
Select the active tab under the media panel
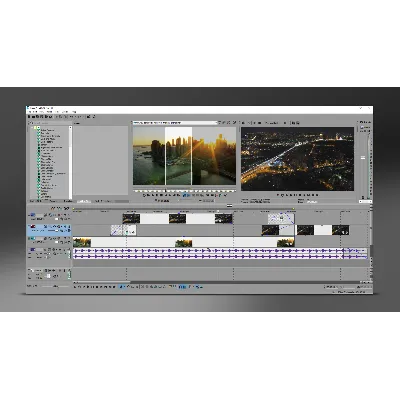pyautogui.click(x=84, y=201)
